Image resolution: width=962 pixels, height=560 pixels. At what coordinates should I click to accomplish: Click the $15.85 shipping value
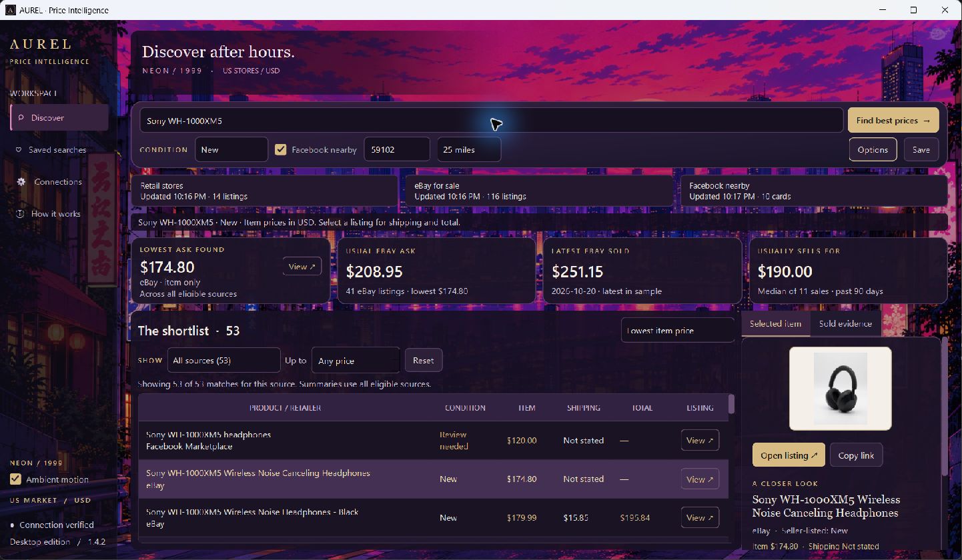pyautogui.click(x=576, y=517)
